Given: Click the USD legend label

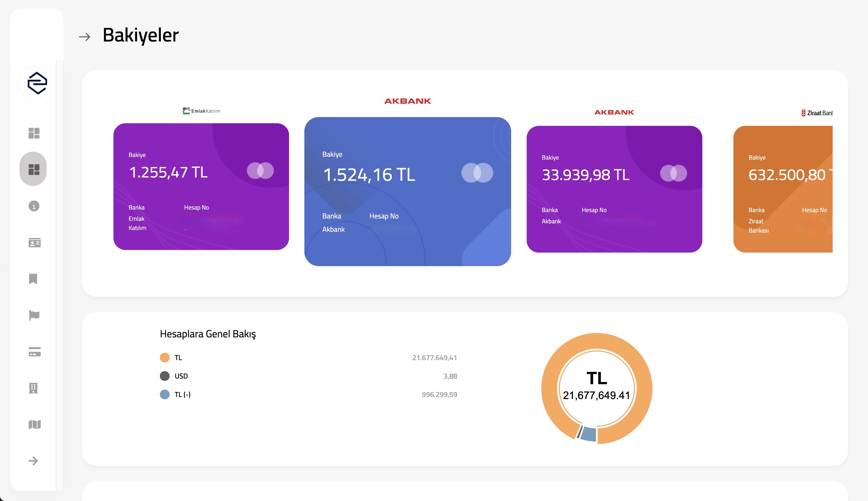Looking at the screenshot, I should click(181, 376).
